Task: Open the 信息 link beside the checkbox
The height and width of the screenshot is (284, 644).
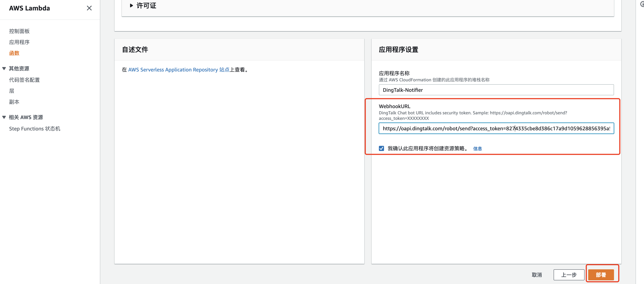Action: tap(477, 149)
